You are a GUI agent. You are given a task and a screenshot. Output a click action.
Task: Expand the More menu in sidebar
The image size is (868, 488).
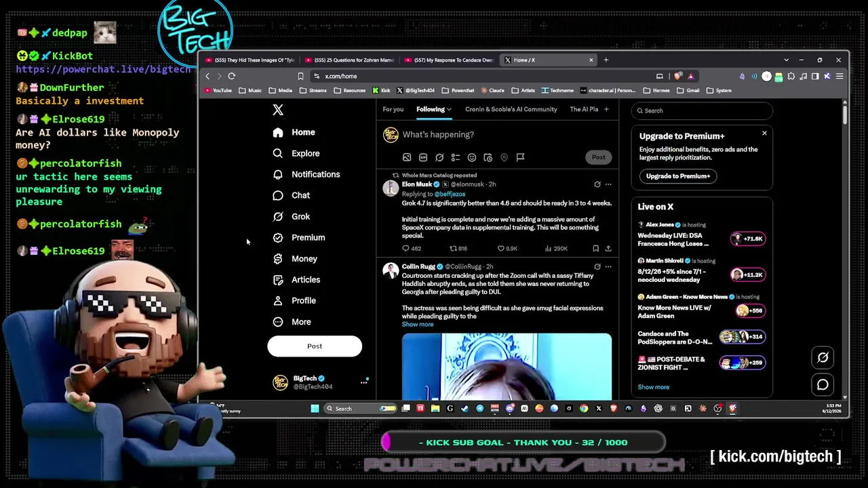(292, 322)
